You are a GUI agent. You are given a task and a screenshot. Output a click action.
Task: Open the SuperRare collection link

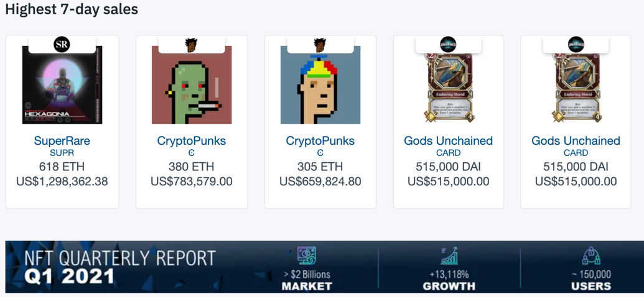pos(62,140)
